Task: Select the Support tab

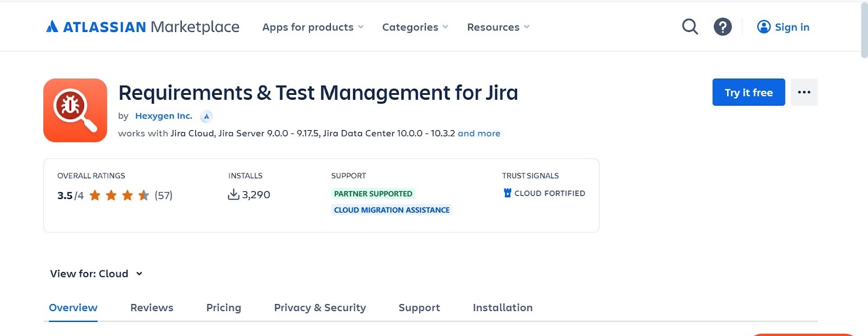Action: click(419, 307)
